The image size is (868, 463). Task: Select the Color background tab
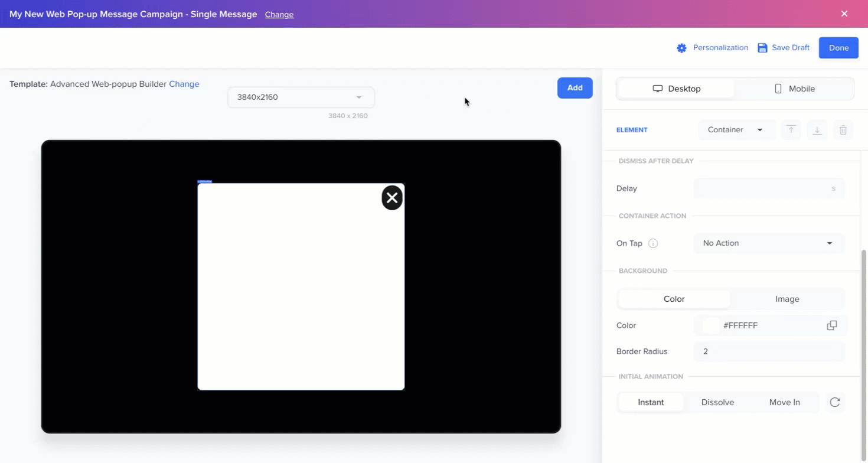(x=674, y=299)
